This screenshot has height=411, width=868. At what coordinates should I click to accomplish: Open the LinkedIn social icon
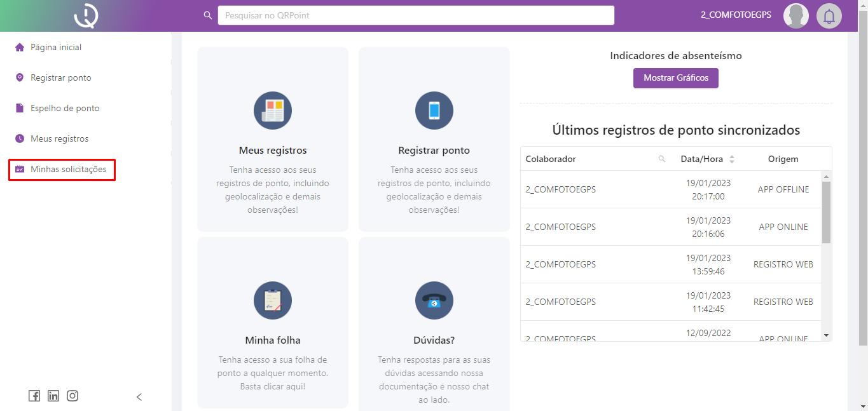click(x=53, y=396)
